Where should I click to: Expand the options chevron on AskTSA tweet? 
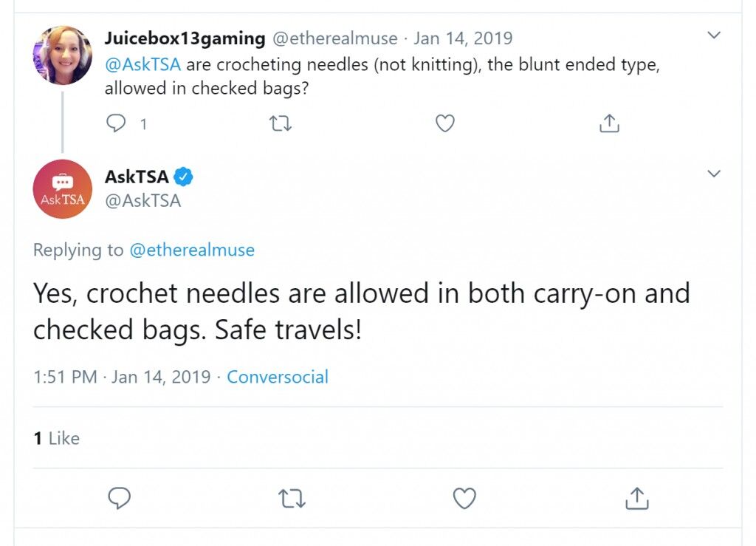pos(714,173)
